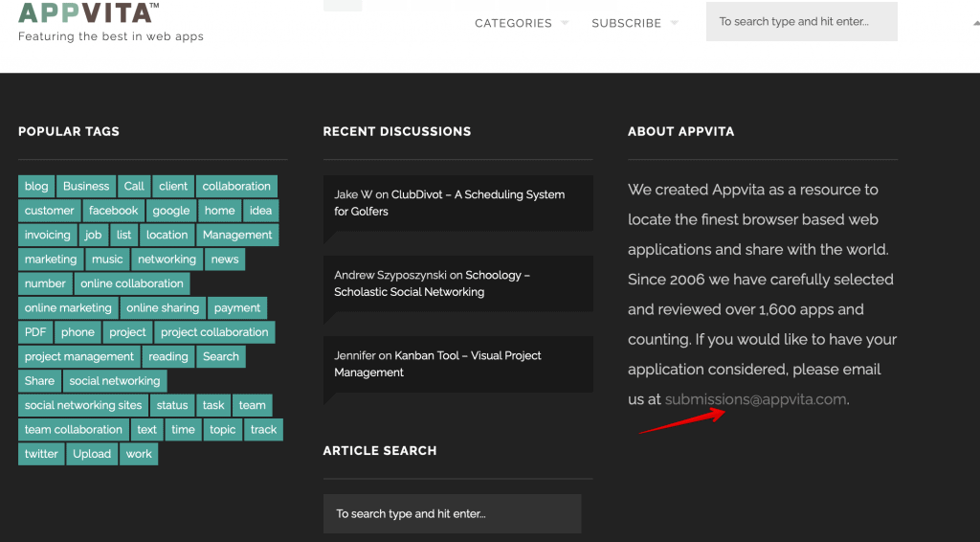Open the ClubDivot Scheduling System discussion
The width and height of the screenshot is (980, 542).
pos(450,203)
